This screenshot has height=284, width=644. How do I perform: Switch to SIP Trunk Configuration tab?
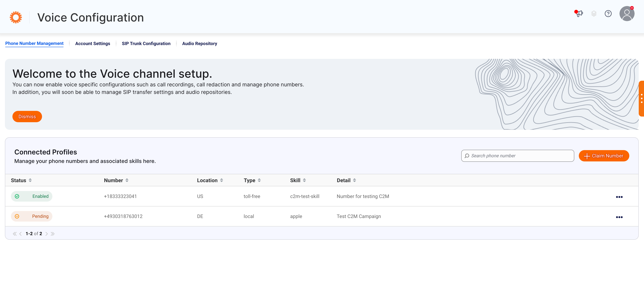pos(146,44)
